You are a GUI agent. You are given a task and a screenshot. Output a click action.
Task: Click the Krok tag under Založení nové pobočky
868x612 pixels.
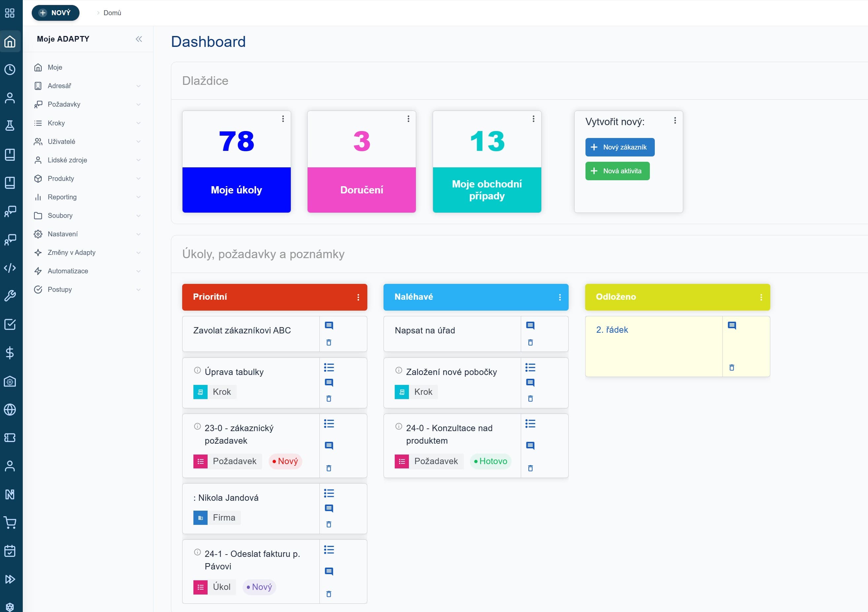[416, 391]
